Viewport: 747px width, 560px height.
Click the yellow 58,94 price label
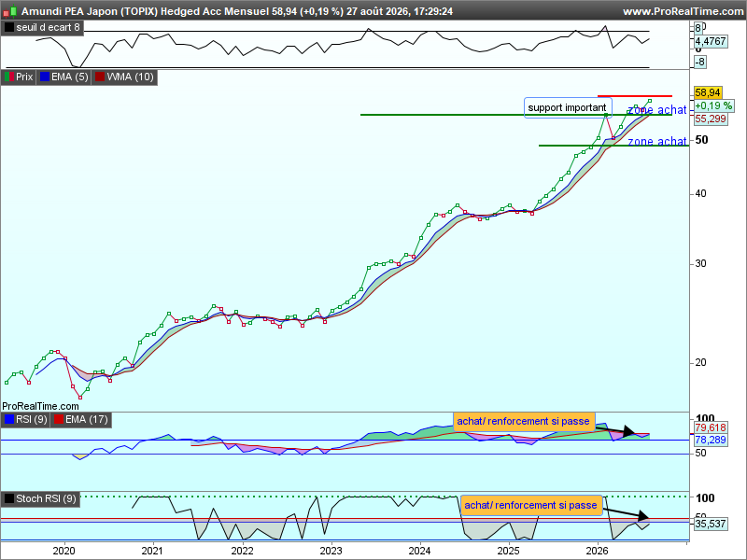tap(708, 92)
